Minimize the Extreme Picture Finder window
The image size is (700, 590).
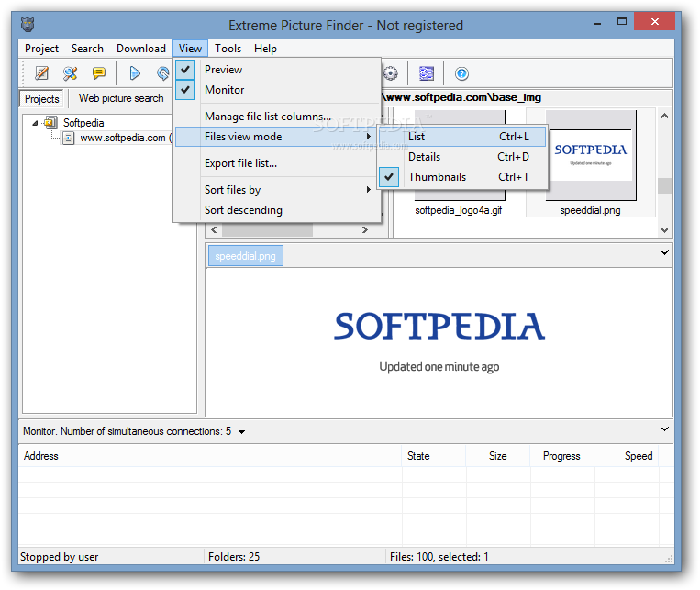coord(597,22)
